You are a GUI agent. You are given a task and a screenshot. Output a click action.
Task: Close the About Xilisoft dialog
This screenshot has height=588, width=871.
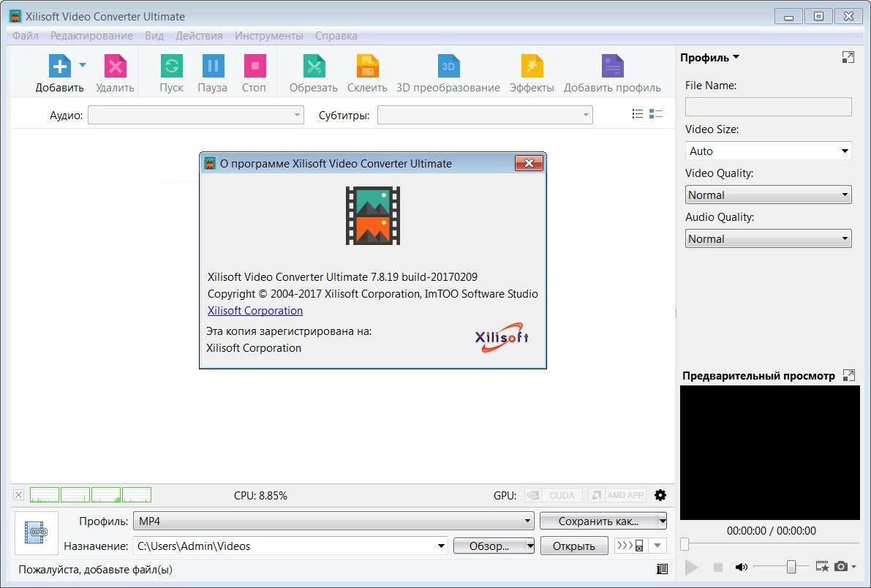tap(529, 163)
